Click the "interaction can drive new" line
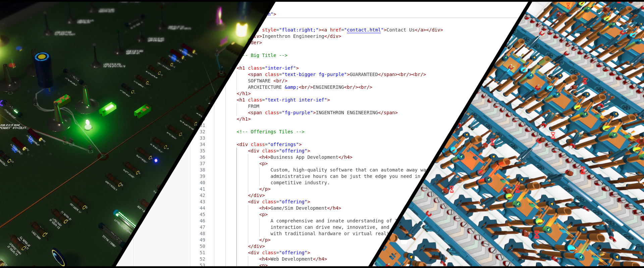The width and height of the screenshot is (644, 268). (x=330, y=227)
